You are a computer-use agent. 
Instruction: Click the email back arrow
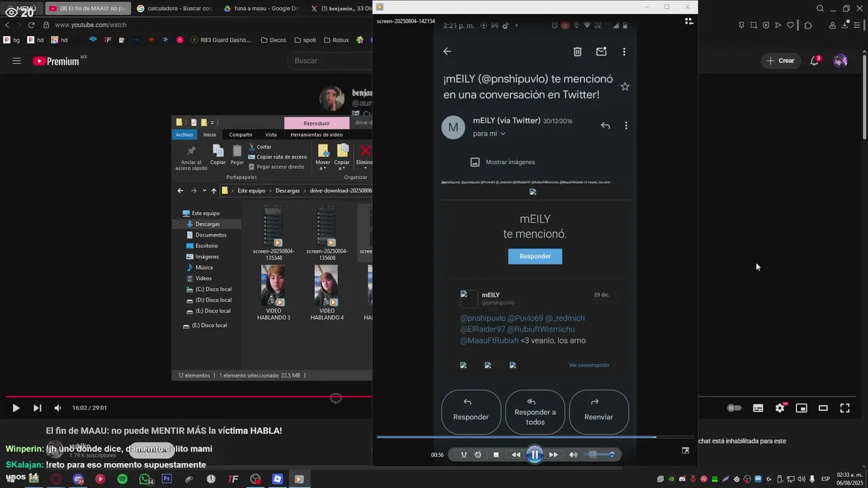point(447,52)
